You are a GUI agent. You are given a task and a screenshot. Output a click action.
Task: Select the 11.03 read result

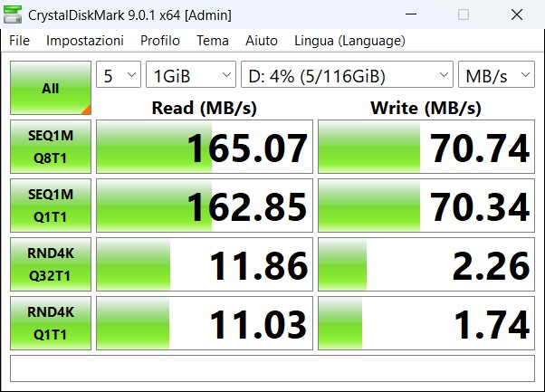[x=205, y=323]
